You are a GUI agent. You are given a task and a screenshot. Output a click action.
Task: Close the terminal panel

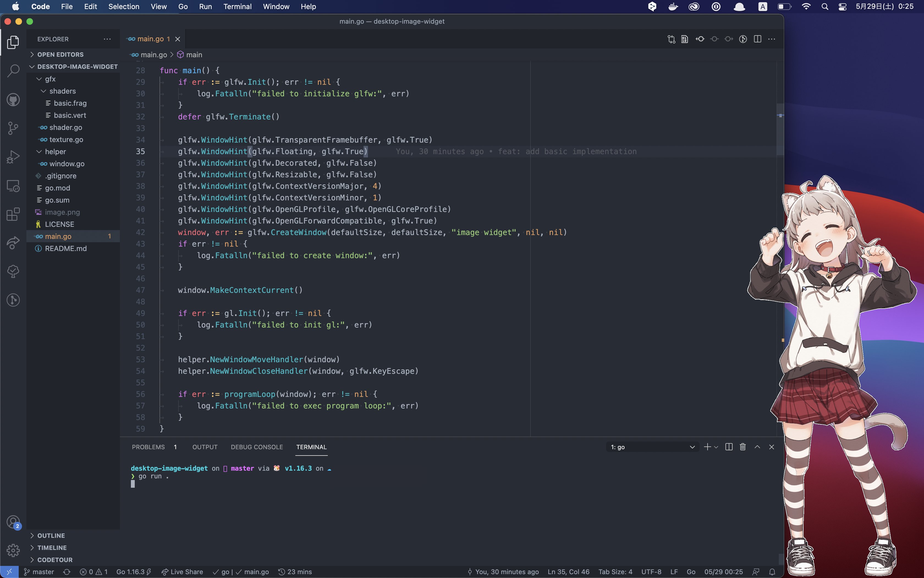772,447
